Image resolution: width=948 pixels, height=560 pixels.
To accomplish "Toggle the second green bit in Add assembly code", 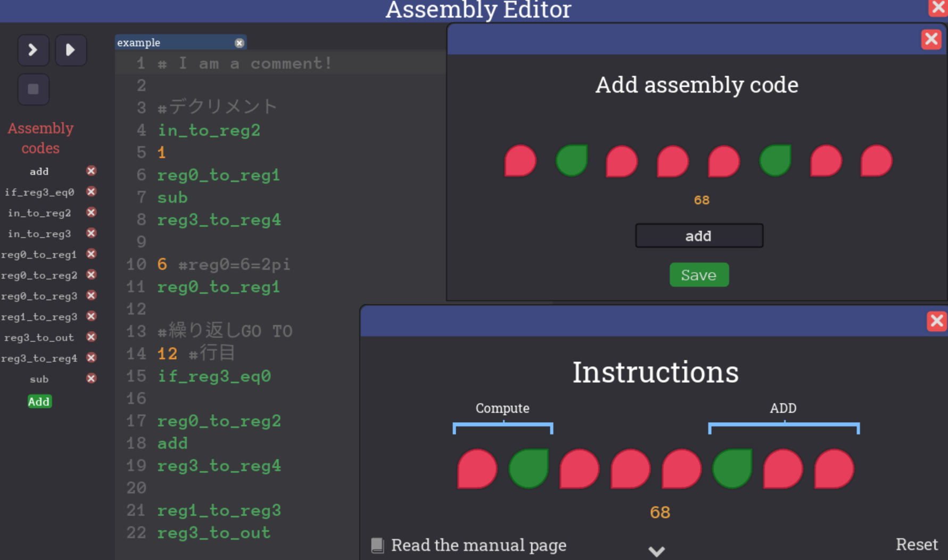I will pyautogui.click(x=775, y=160).
